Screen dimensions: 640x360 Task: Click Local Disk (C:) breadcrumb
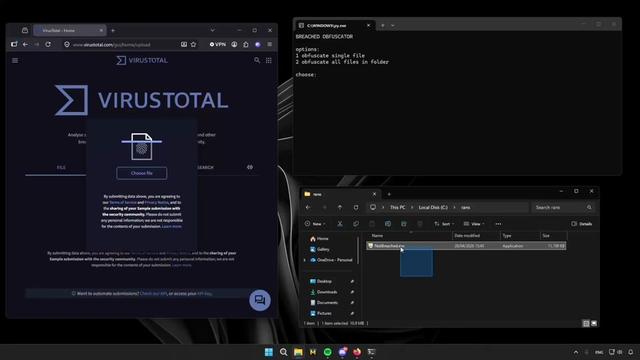(x=433, y=207)
